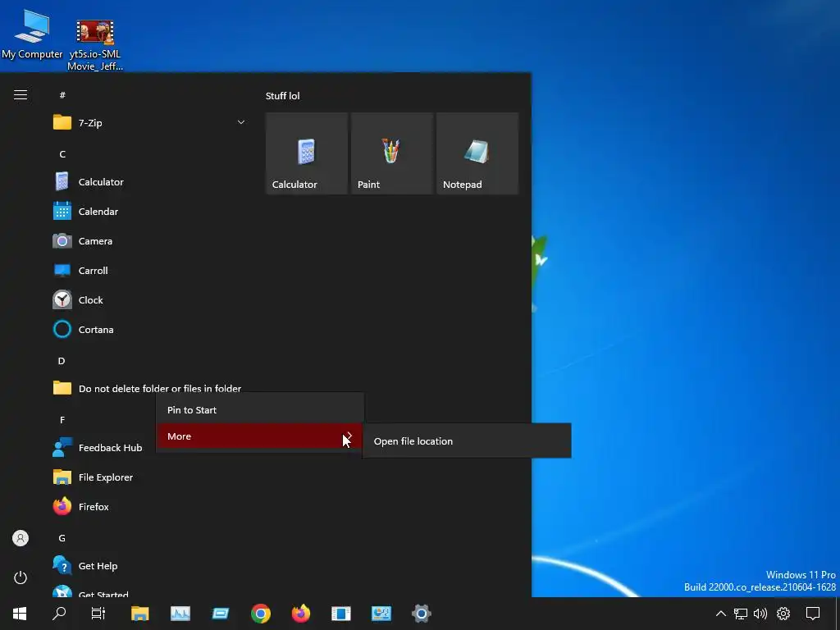Launch File Explorer from app list

[x=149, y=477]
